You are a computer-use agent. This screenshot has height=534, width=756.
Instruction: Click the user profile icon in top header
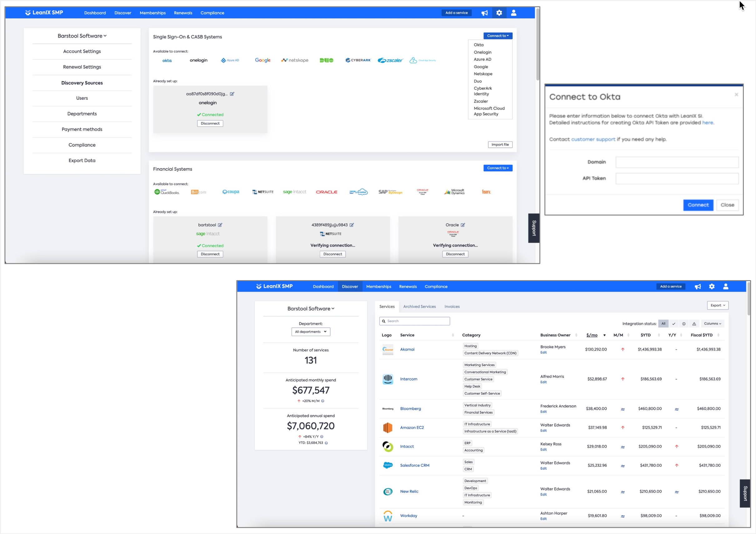click(513, 13)
